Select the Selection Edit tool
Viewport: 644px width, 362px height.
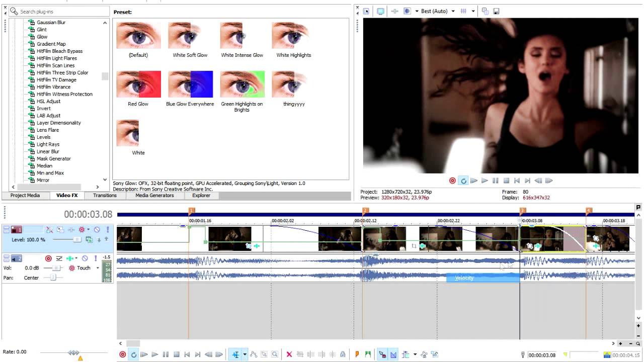(x=264, y=354)
